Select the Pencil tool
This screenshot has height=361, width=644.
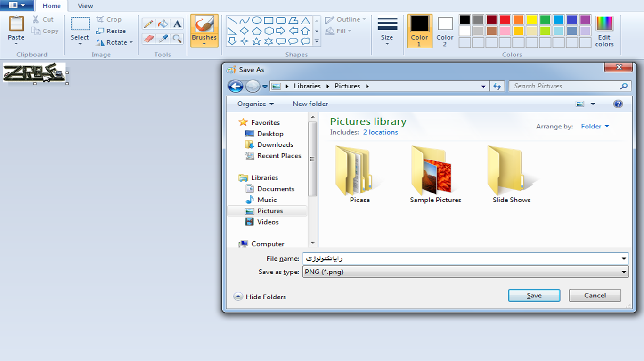point(148,24)
